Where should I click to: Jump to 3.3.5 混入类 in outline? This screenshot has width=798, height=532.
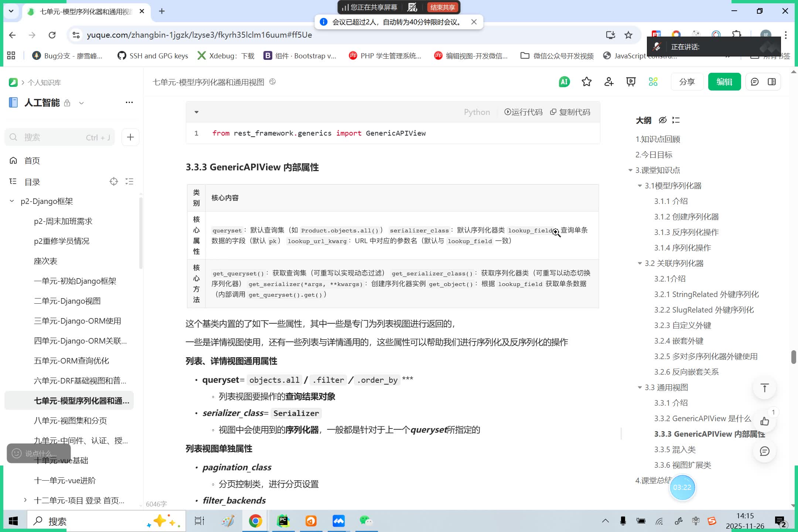tap(675, 449)
